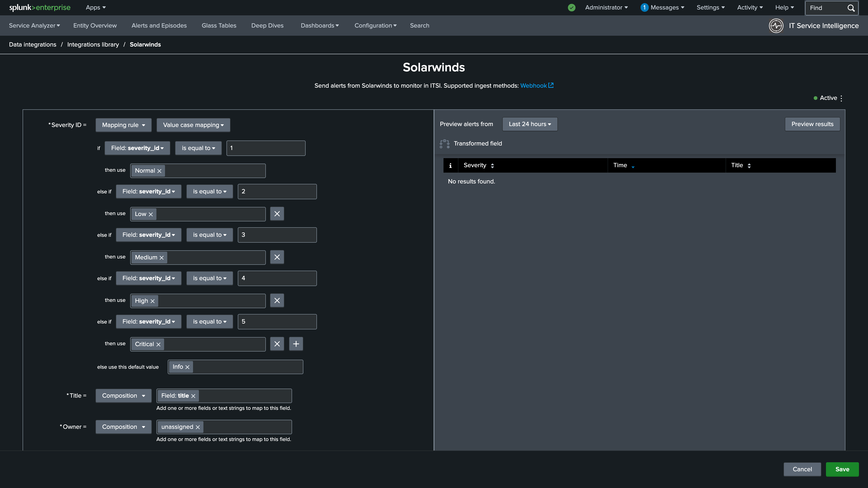Open the field dropdown in the 'if' row
The width and height of the screenshot is (868, 488).
137,148
